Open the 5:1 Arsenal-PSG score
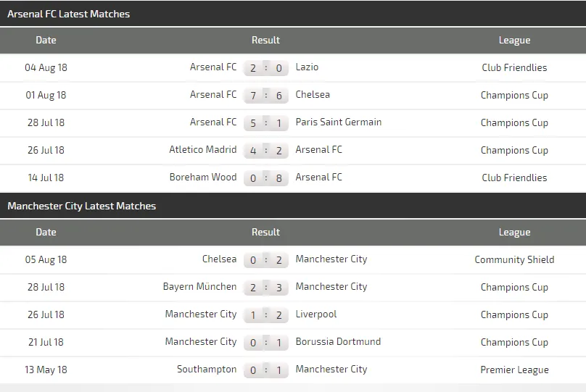 (x=265, y=123)
